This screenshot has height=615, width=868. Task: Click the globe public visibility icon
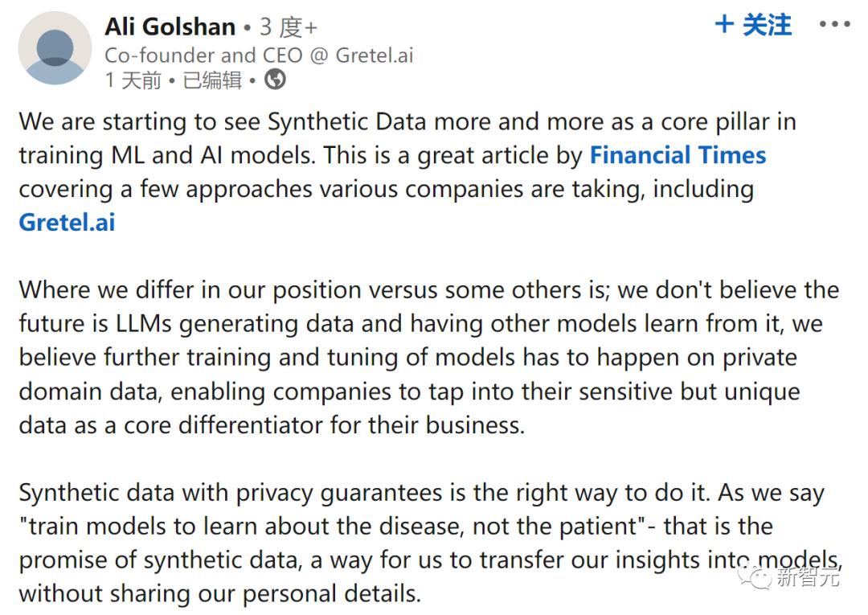click(x=275, y=80)
